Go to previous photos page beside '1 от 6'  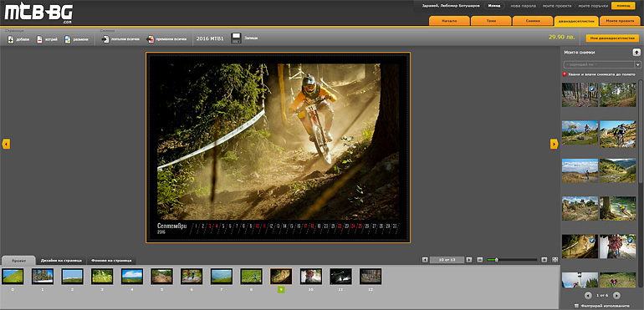pos(588,295)
